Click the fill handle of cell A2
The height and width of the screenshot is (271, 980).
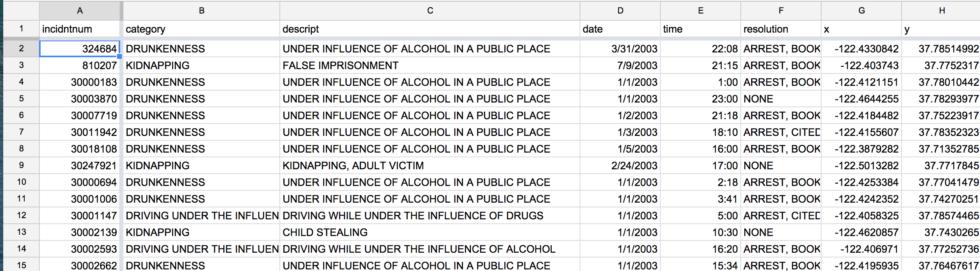coord(119,56)
